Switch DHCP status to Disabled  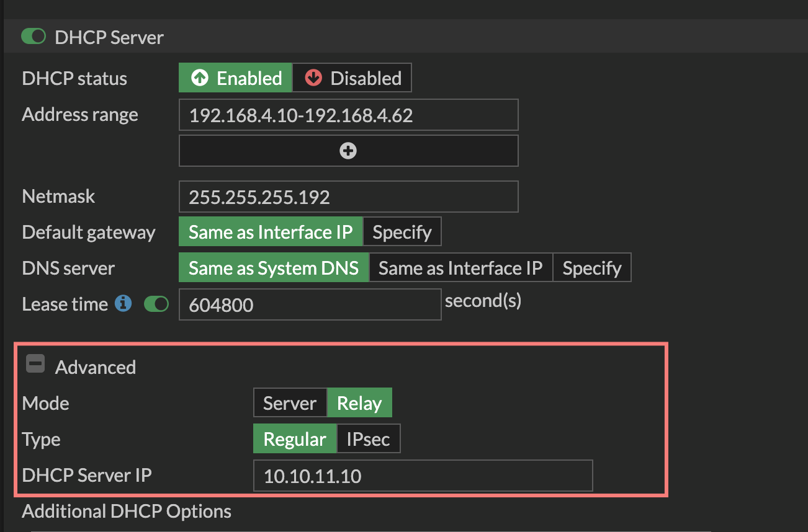[352, 78]
